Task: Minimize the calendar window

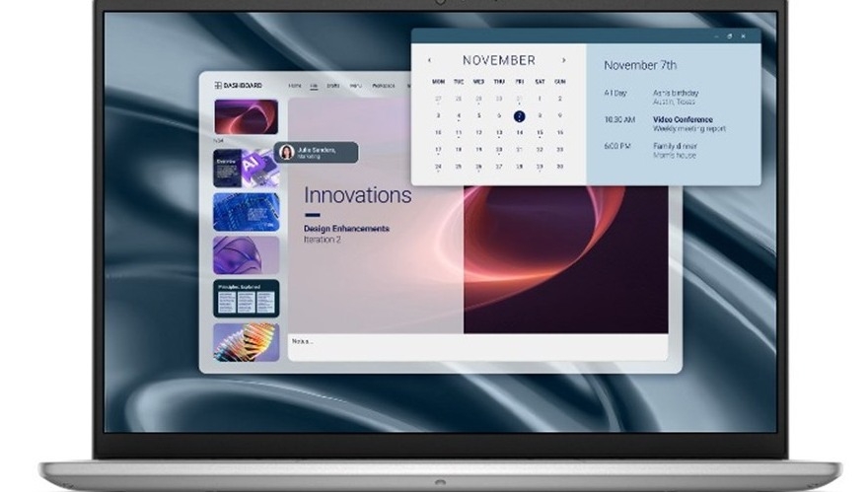Action: [x=716, y=35]
